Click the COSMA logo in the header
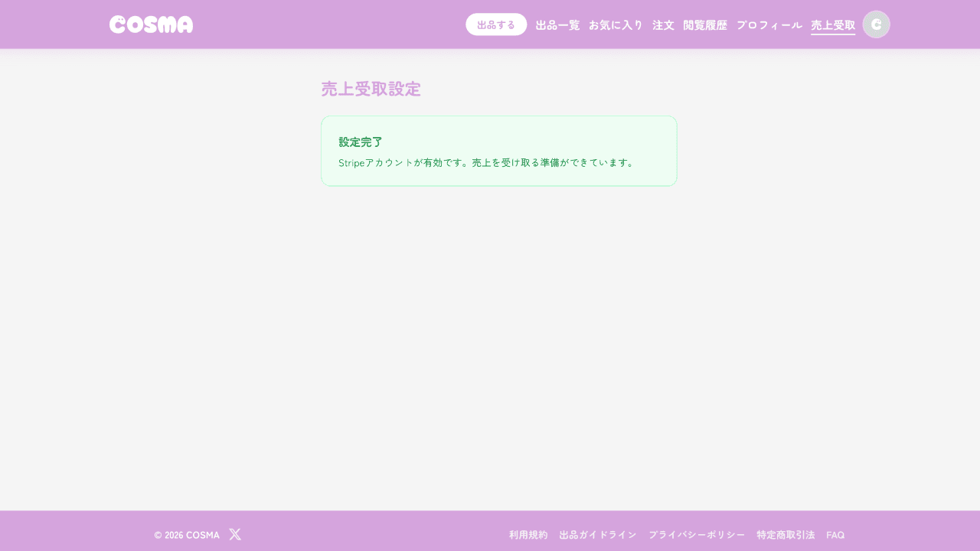Viewport: 980px width, 551px height. [151, 24]
